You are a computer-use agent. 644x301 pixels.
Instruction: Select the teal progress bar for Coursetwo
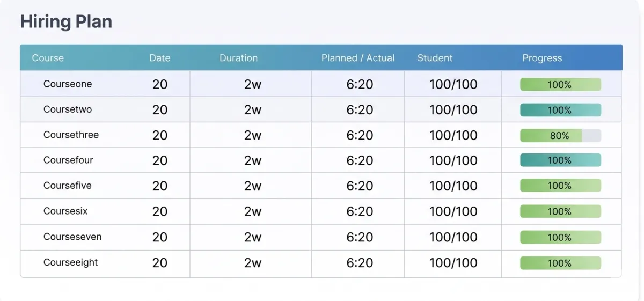click(x=560, y=110)
